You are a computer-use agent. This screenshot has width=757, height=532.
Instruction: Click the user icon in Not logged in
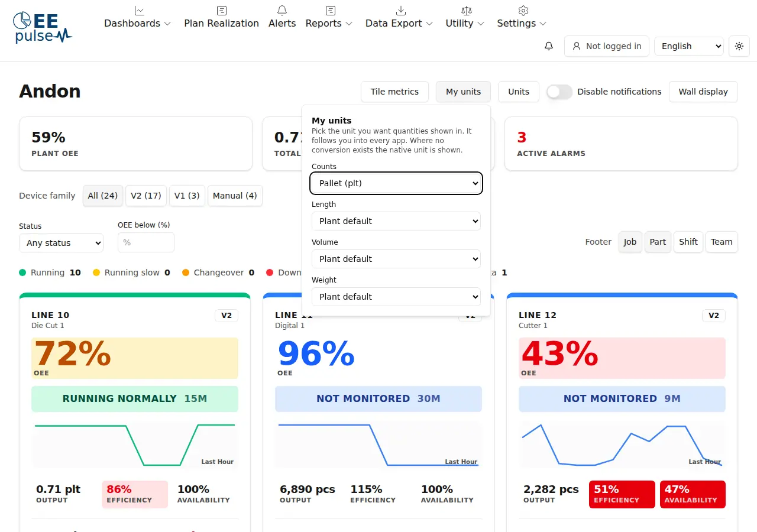tap(577, 46)
